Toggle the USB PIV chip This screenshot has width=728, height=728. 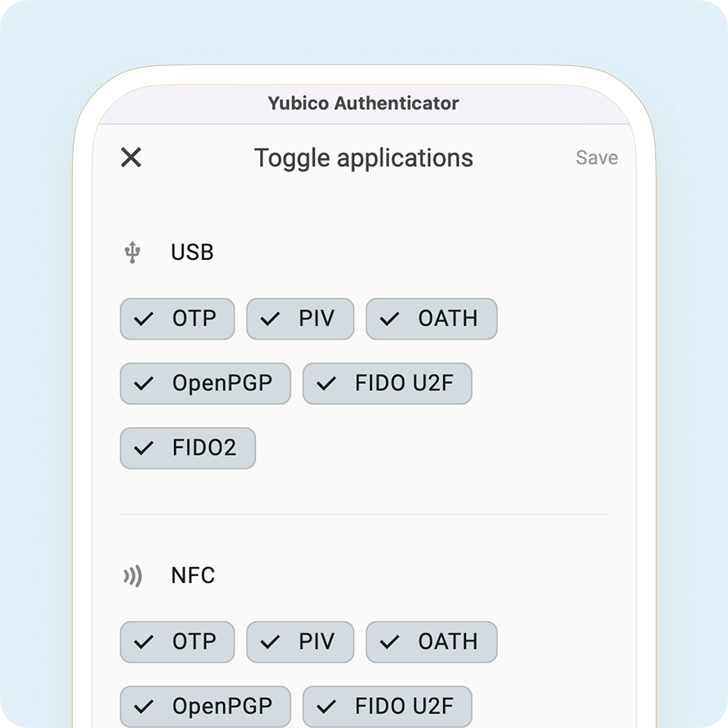[x=300, y=318]
